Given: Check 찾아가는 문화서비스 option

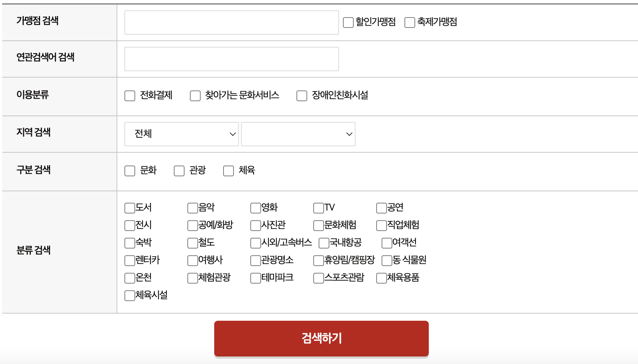Looking at the screenshot, I should pyautogui.click(x=195, y=95).
